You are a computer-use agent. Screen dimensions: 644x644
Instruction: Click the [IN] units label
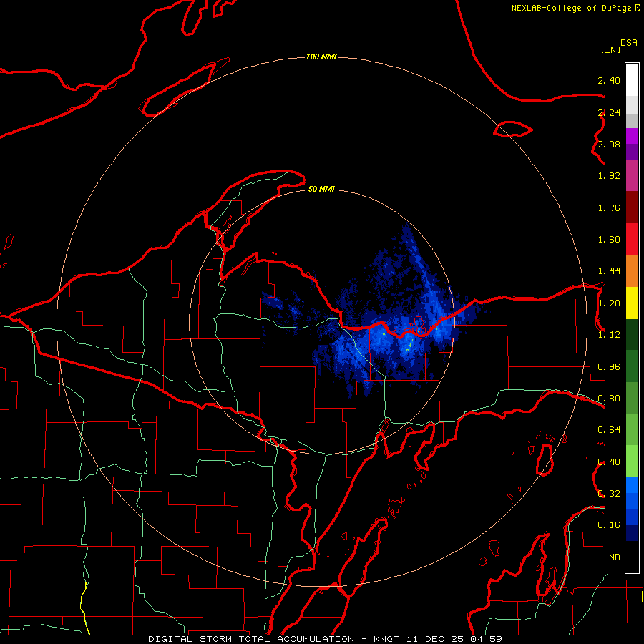click(610, 49)
